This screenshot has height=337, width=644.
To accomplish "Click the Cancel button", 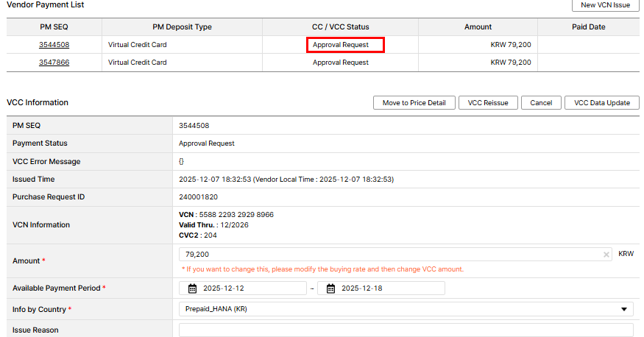I will tap(541, 103).
